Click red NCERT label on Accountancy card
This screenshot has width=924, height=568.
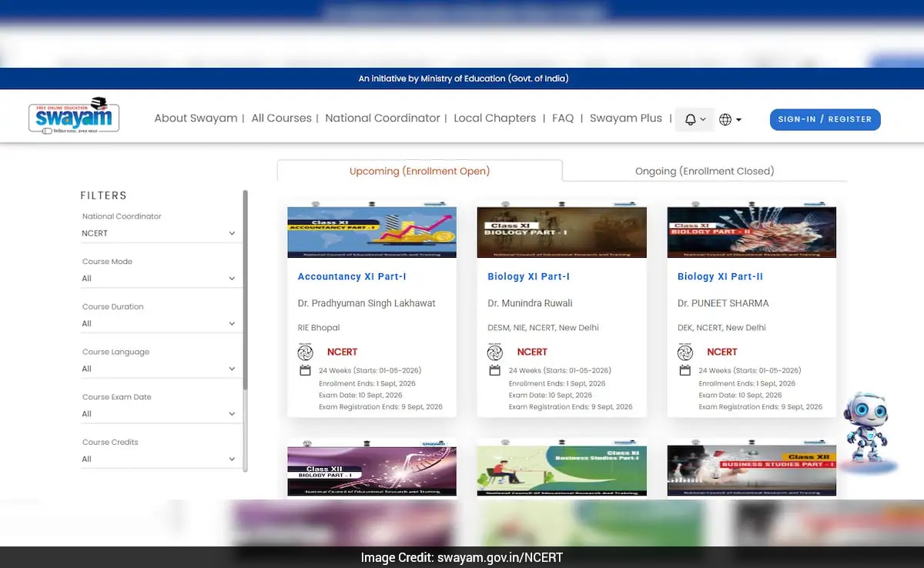point(343,352)
